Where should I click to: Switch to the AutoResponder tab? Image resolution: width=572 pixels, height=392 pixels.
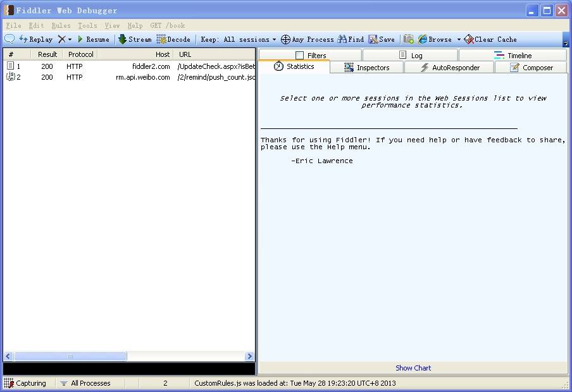coord(449,68)
